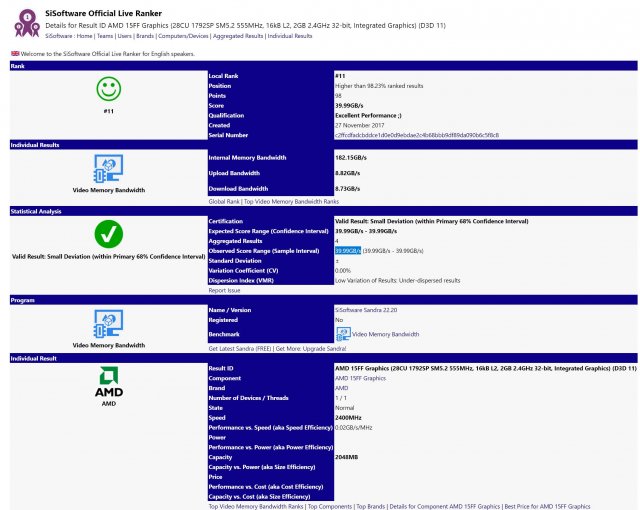The image size is (640, 510).
Task: Click the Video Memory Bandwidth icon under Individual Results
Action: pos(108,167)
